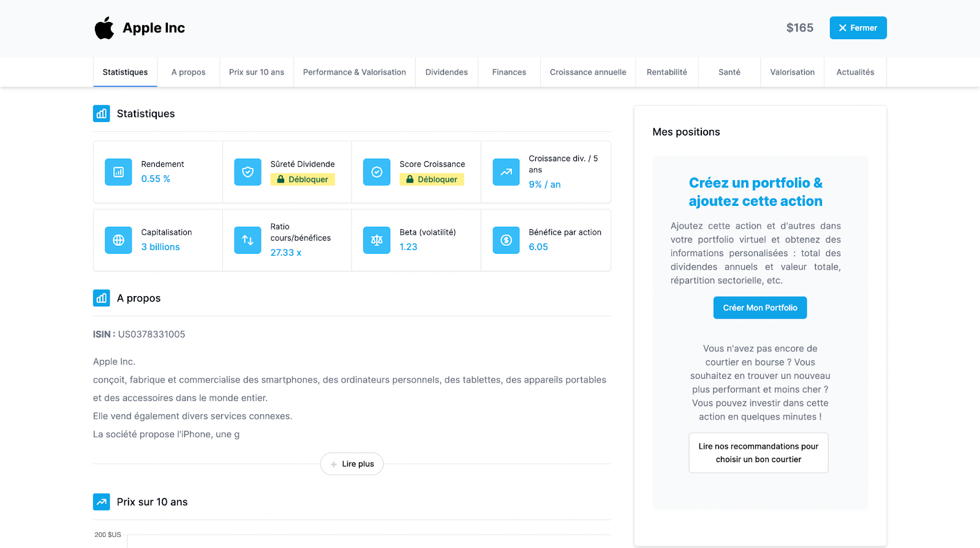Switch to the Finances tab
Viewport: 980px width, 548px height.
click(509, 72)
